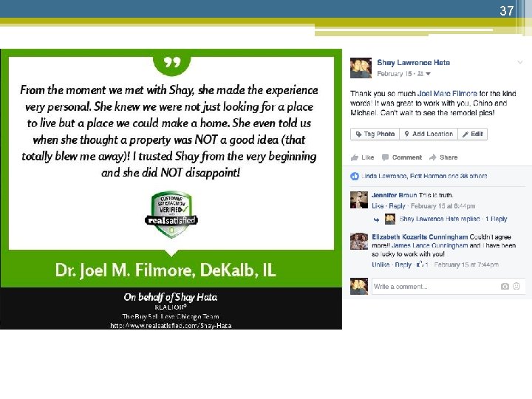Open the Joel Marc Filmore tagged name
532x399 pixels.
tap(447, 93)
